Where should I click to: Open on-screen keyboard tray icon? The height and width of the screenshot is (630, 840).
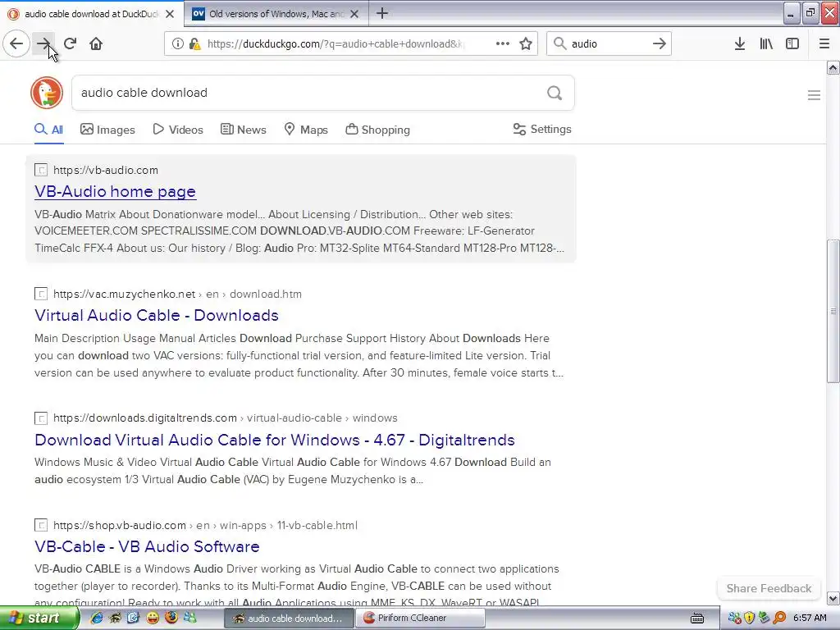[697, 619]
